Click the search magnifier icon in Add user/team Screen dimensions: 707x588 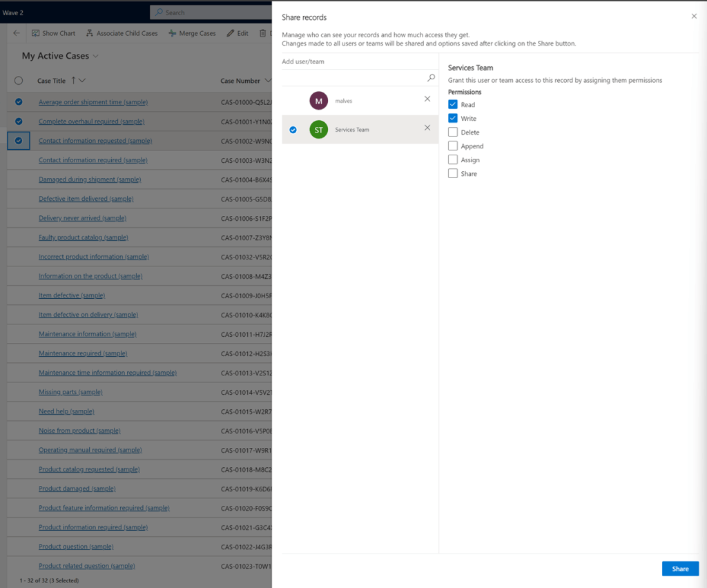[x=431, y=78]
